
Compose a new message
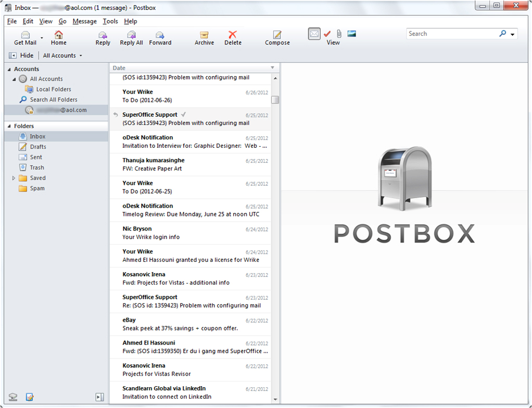coord(277,38)
